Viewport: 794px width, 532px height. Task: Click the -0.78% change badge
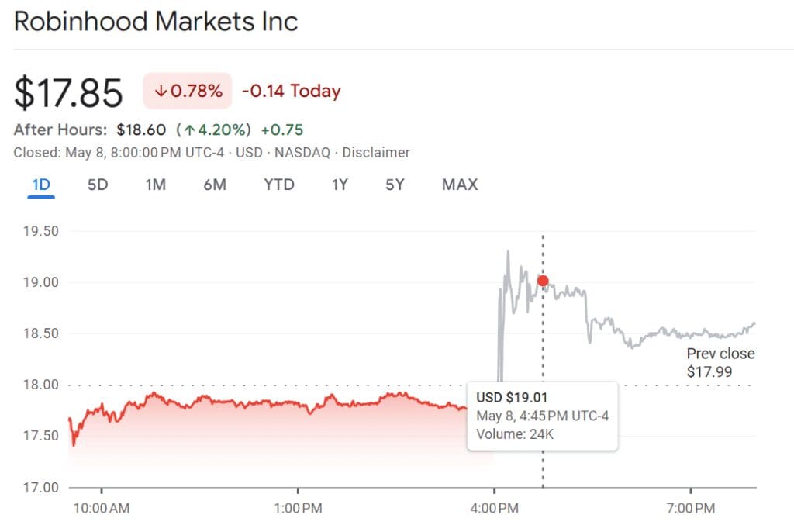click(186, 91)
